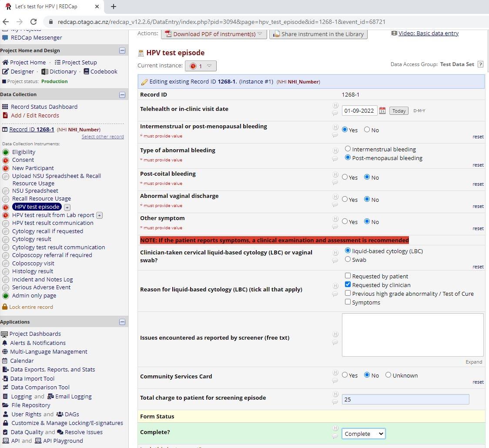Click the green Eligibility status circle
The image size is (489, 448).
[6, 152]
